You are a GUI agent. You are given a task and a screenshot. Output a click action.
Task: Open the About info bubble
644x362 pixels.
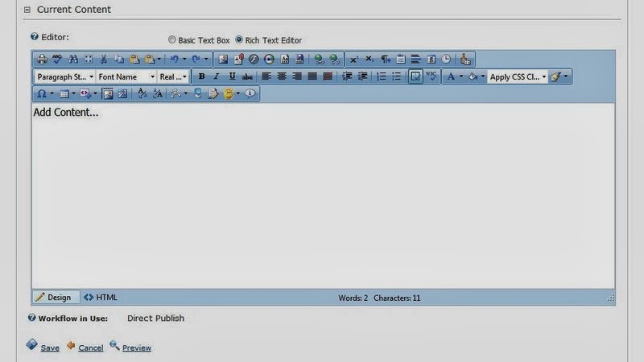(x=250, y=93)
